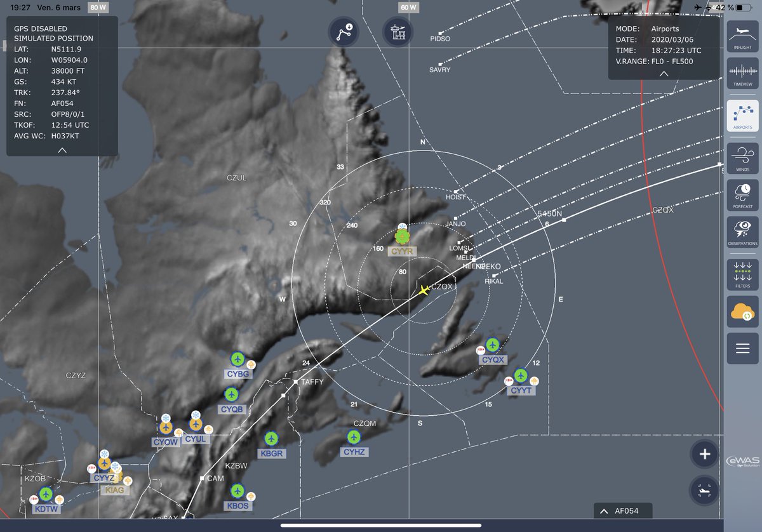Tap the snowflake icon above CYUL
Screen dimensions: 762x532
coord(196,415)
